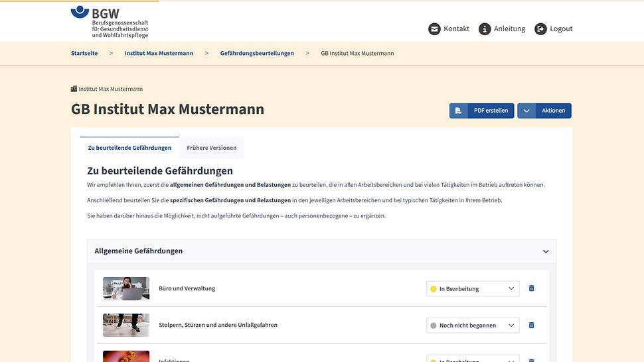This screenshot has width=644, height=362.
Task: Click the Logout arrow icon
Action: coord(540,29)
